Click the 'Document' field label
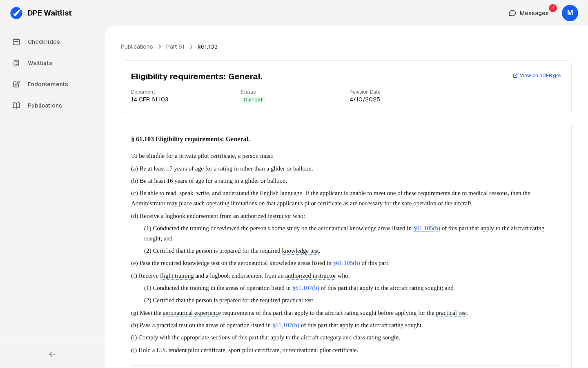The image size is (588, 368). pyautogui.click(x=143, y=92)
